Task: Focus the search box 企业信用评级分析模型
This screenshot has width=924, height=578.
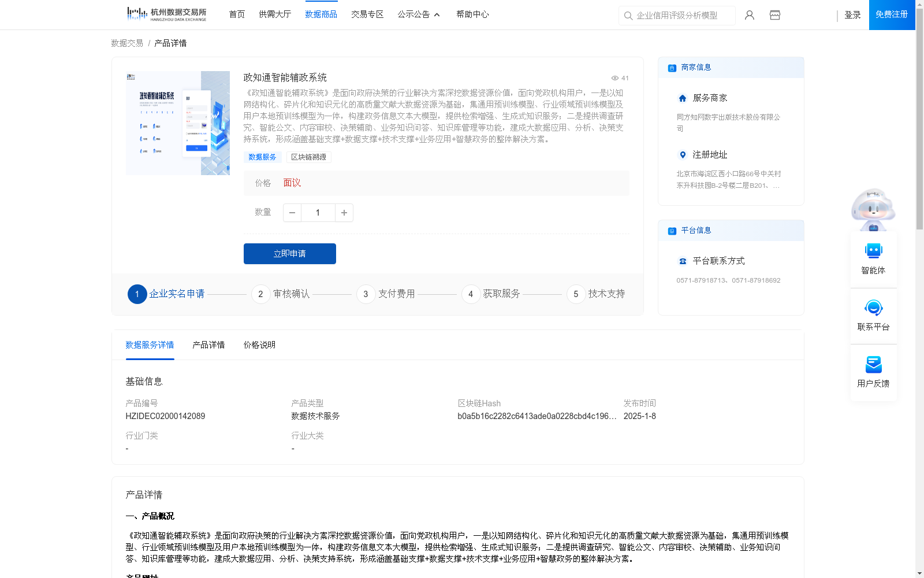Action: (677, 16)
